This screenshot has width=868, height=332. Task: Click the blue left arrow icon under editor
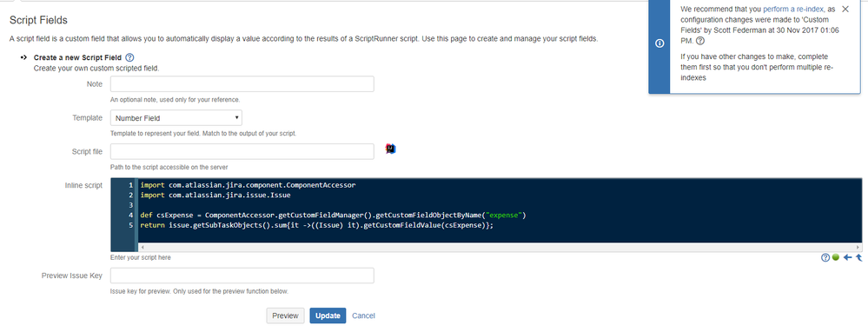pyautogui.click(x=847, y=257)
